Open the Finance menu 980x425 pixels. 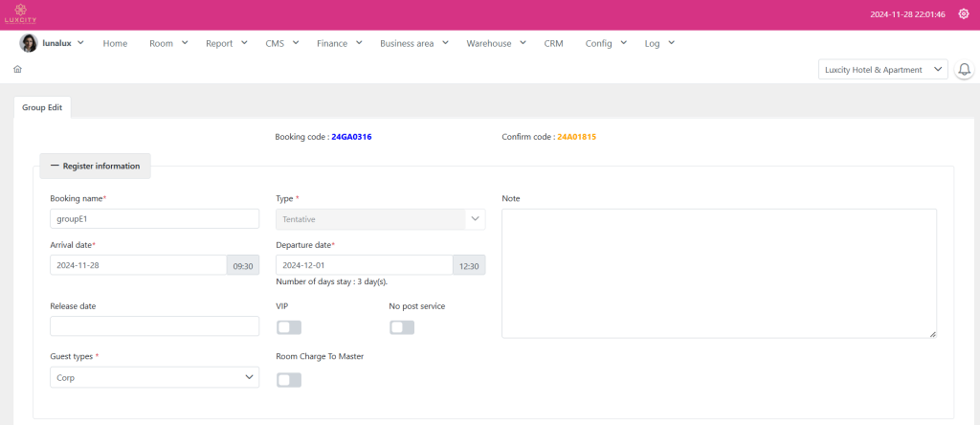coord(339,43)
